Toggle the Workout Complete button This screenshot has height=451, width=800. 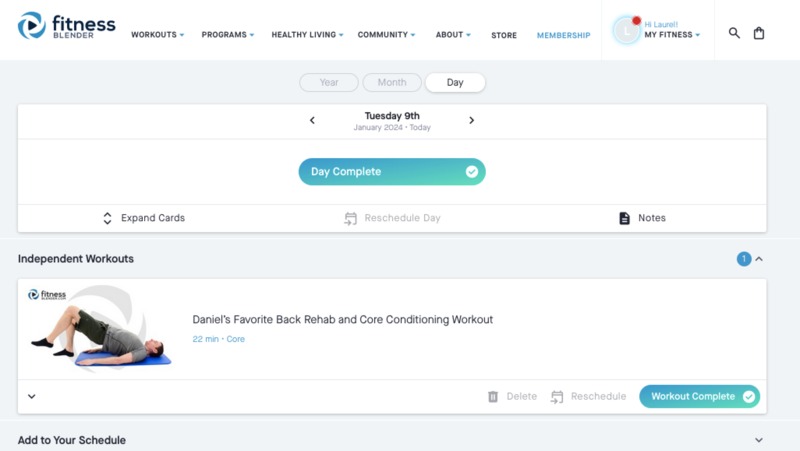(699, 396)
